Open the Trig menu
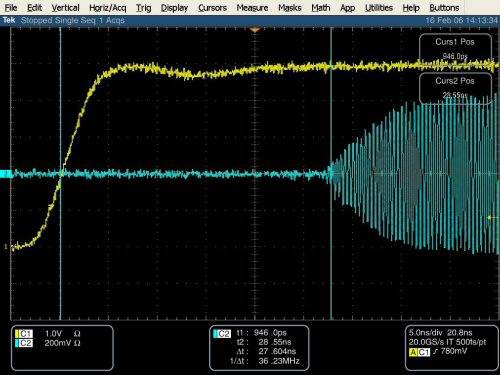 [x=143, y=8]
